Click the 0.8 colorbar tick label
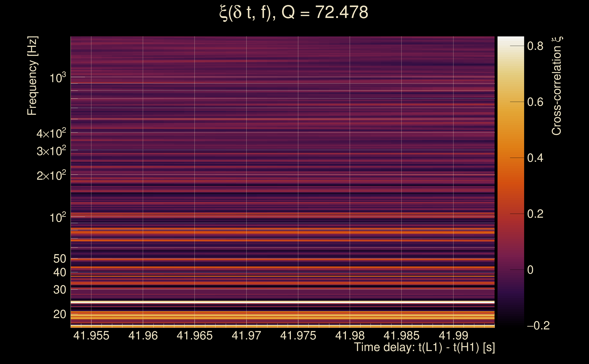The width and height of the screenshot is (589, 364). (535, 46)
